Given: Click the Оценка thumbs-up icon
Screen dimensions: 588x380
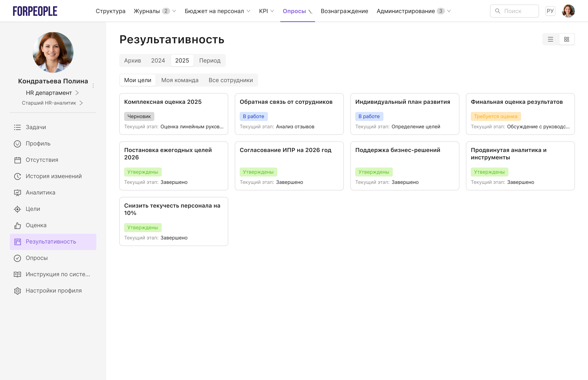Looking at the screenshot, I should [17, 225].
